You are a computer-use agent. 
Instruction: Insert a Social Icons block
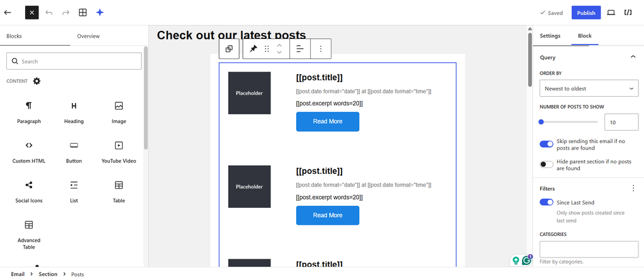coord(29,192)
